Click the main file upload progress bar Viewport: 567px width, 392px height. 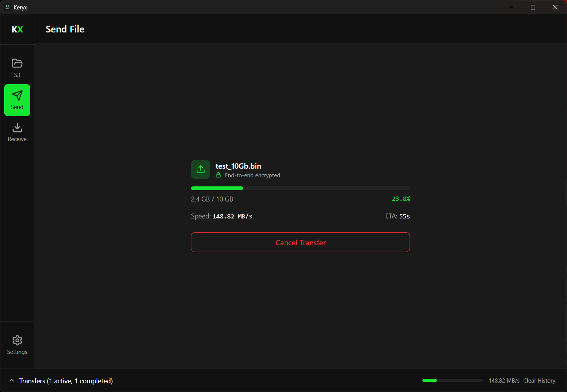point(300,188)
